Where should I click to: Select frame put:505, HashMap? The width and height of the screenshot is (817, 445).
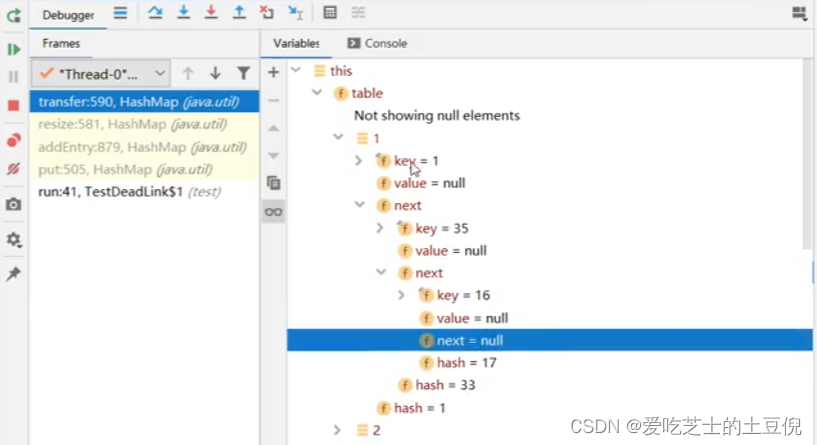144,169
